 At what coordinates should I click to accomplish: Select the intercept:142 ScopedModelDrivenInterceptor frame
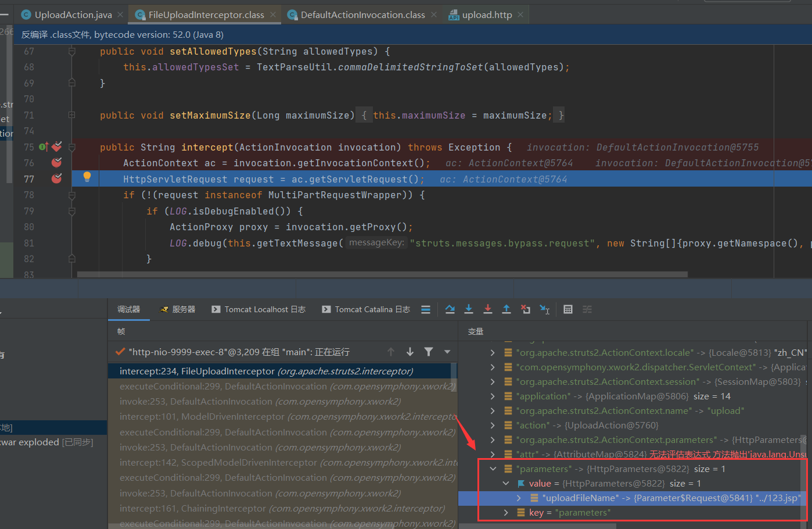pos(282,462)
